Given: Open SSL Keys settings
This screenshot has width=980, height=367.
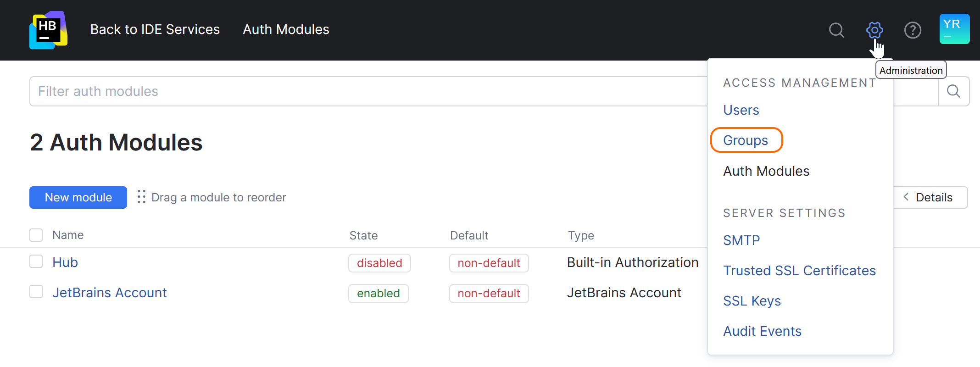Looking at the screenshot, I should 752,301.
